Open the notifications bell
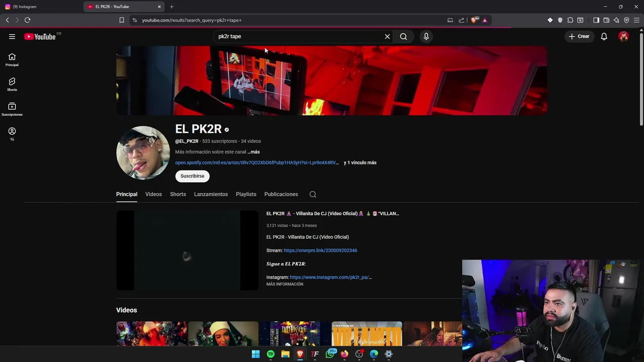 604,36
